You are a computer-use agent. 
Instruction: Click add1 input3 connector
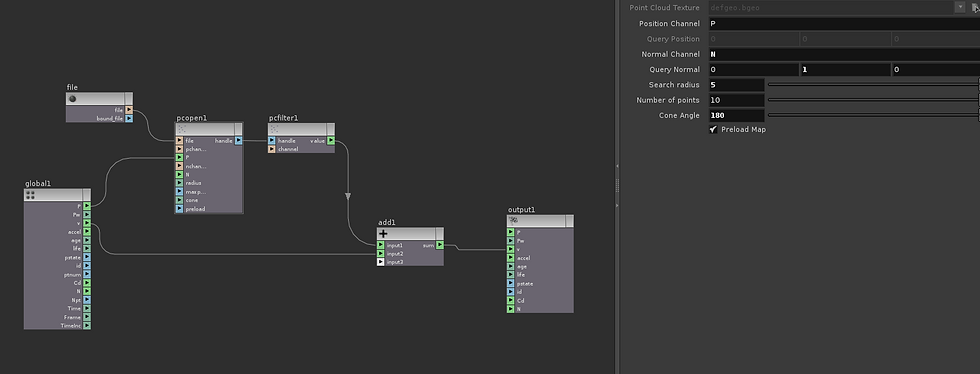381,262
